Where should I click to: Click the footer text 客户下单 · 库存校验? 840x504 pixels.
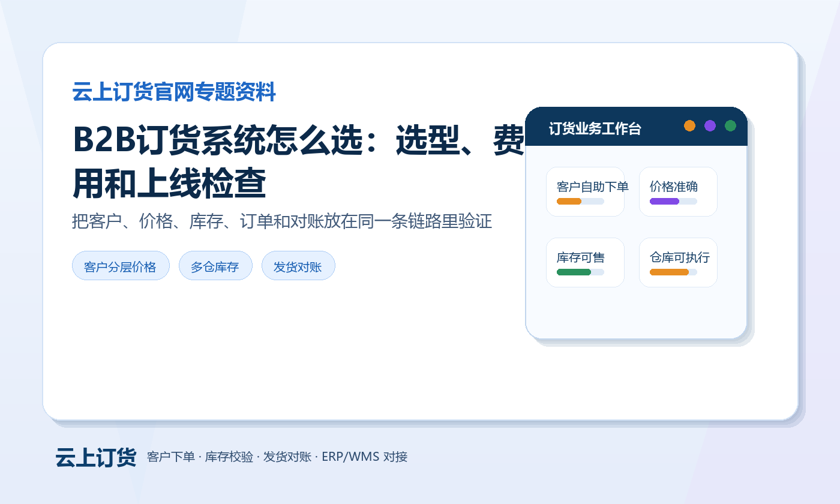click(200, 457)
